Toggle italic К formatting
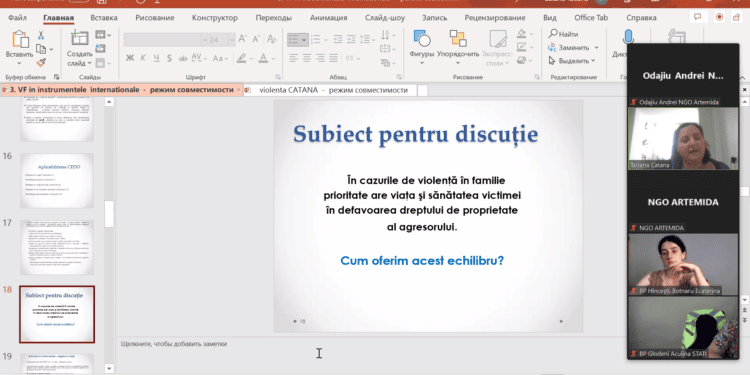This screenshot has height=375, width=750. [x=143, y=58]
